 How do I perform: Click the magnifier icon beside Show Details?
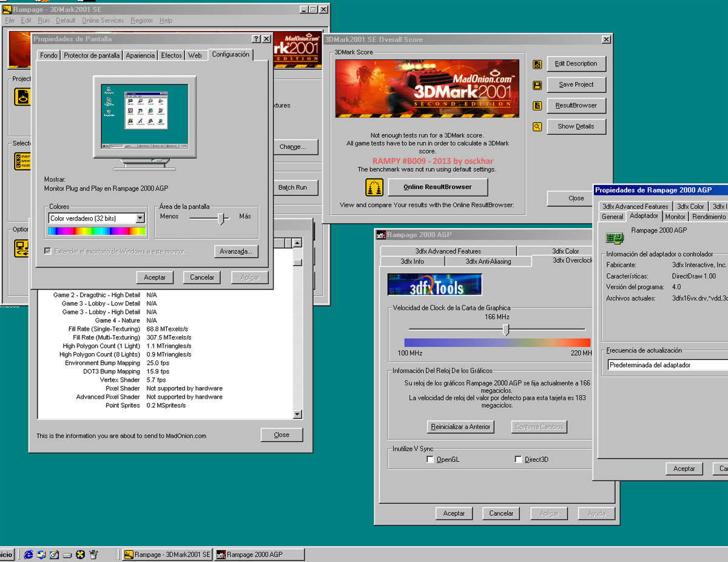pyautogui.click(x=537, y=127)
